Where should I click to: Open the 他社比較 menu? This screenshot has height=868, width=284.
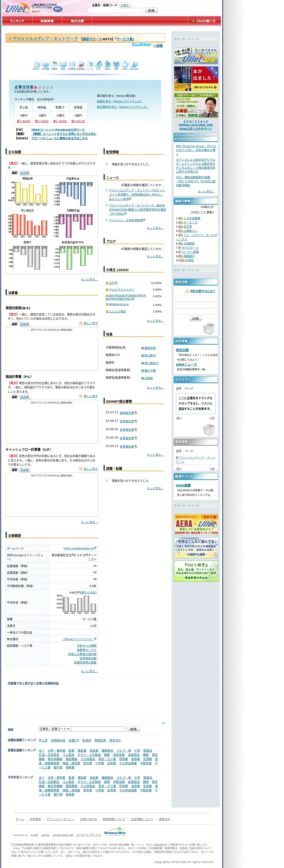(x=77, y=21)
